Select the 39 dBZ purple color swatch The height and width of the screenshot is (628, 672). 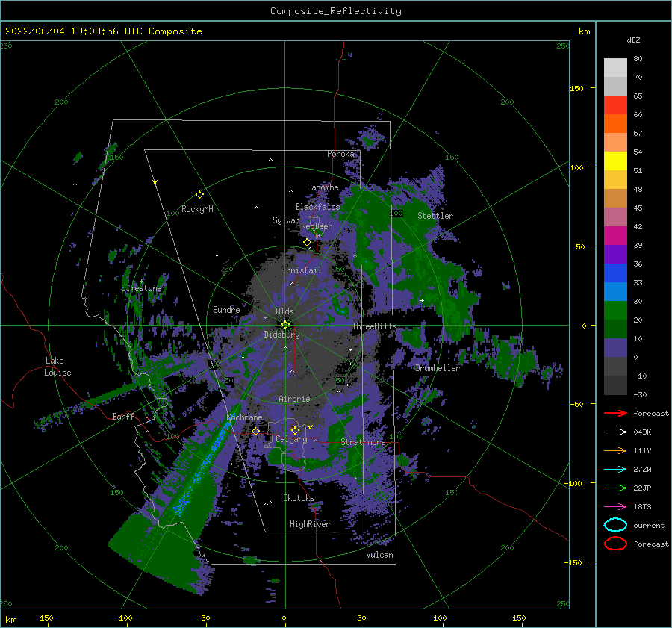[615, 254]
